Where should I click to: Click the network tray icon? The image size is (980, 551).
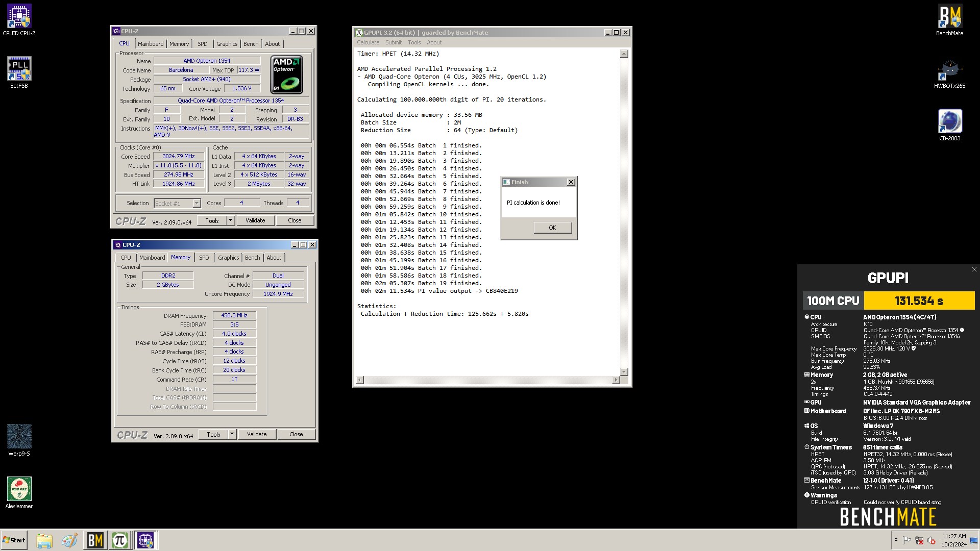point(919,540)
